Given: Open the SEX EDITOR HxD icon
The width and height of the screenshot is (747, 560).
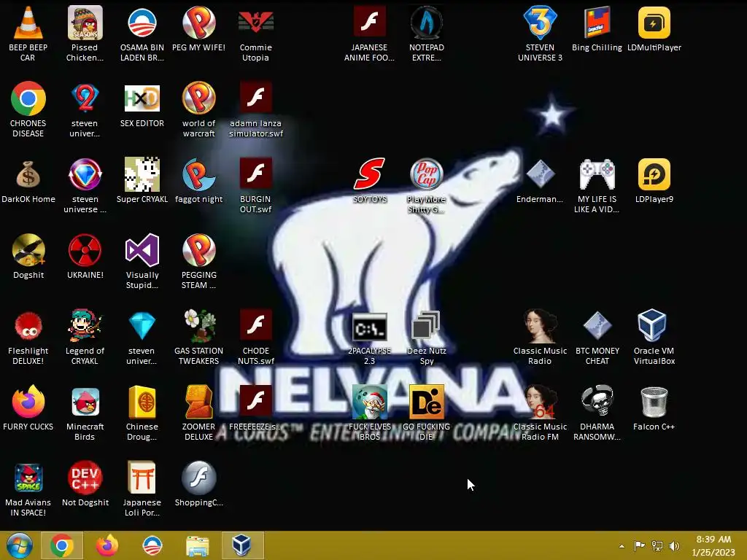Looking at the screenshot, I should coord(142,98).
